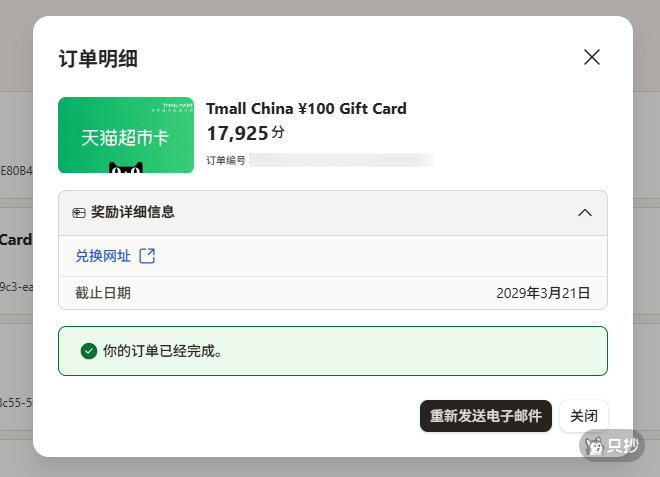Click 重新发送电子邮件 button
This screenshot has width=660, height=477.
pyautogui.click(x=486, y=416)
